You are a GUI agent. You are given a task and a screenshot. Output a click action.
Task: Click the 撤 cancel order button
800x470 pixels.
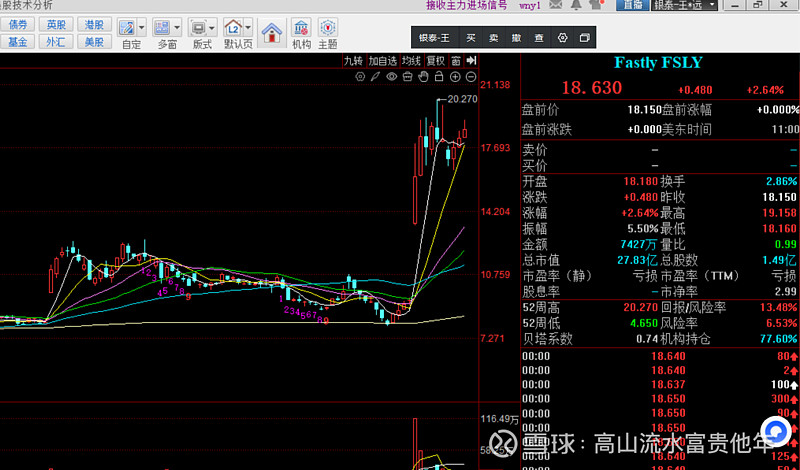click(x=516, y=38)
